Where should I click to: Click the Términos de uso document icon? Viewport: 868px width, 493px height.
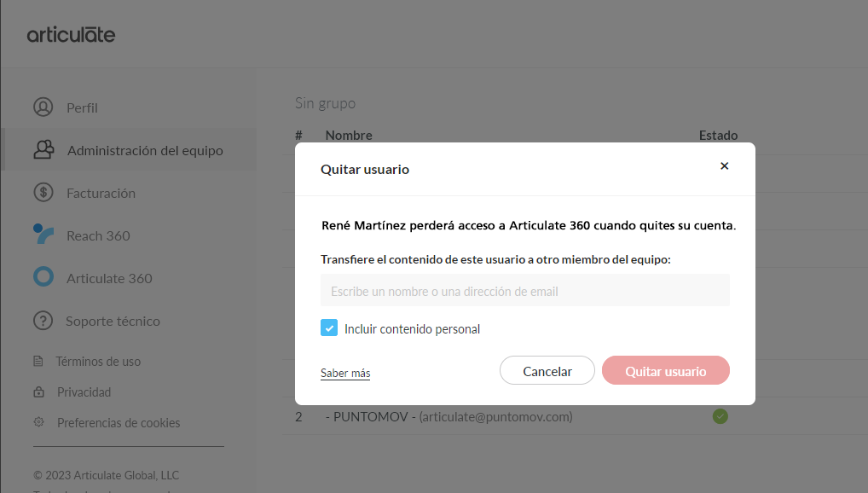click(38, 361)
